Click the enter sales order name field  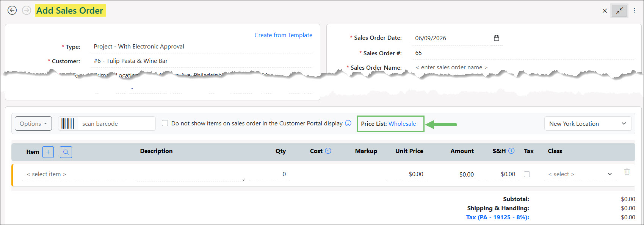click(x=523, y=67)
